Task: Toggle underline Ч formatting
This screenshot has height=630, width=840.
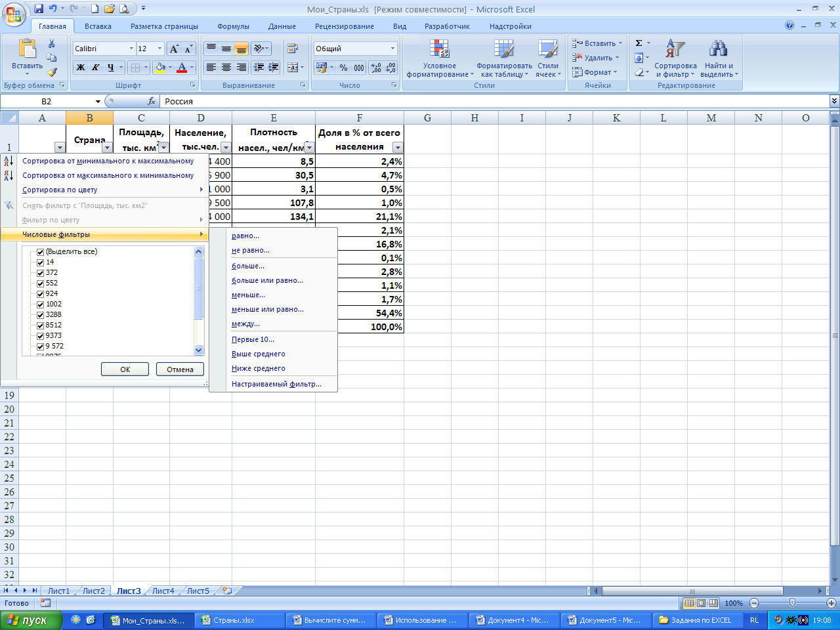Action: 111,67
